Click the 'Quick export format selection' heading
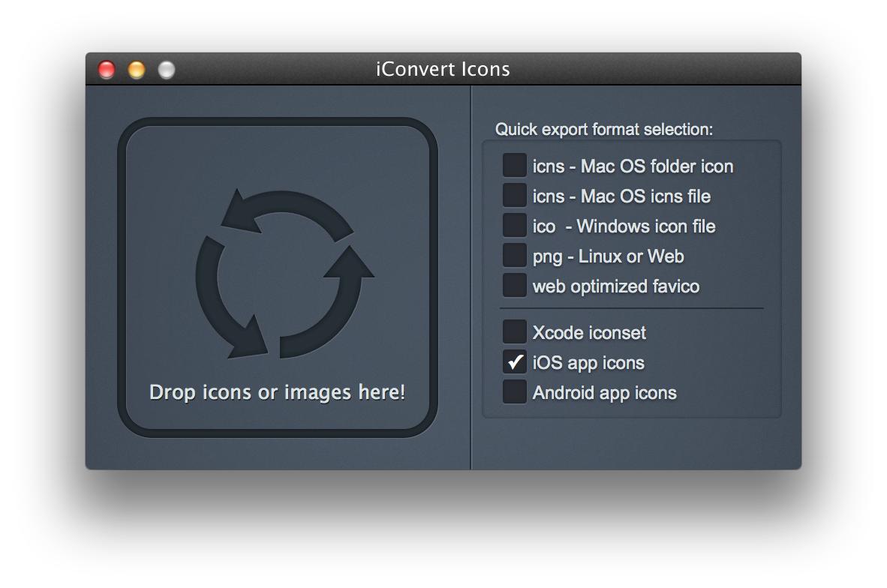This screenshot has width=887, height=588. pyautogui.click(x=603, y=129)
